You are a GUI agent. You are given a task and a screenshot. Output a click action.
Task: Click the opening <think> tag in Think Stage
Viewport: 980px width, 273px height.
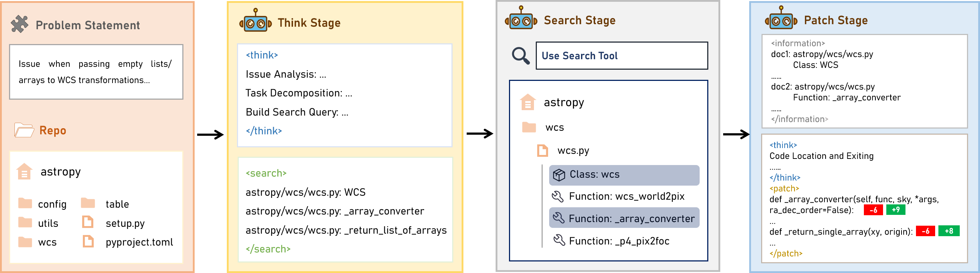262,55
